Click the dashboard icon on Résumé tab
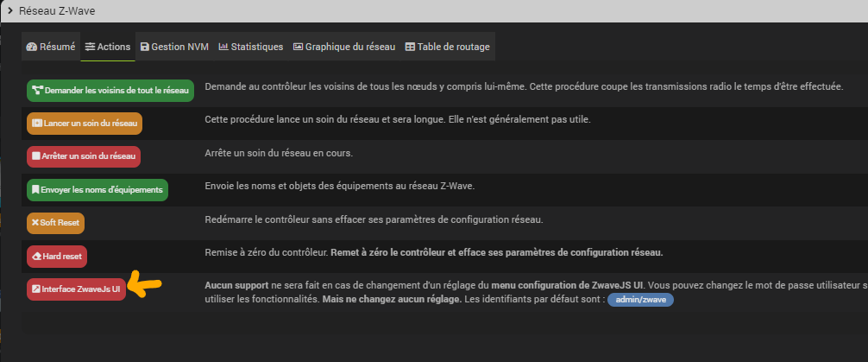This screenshot has width=868, height=362. 32,48
